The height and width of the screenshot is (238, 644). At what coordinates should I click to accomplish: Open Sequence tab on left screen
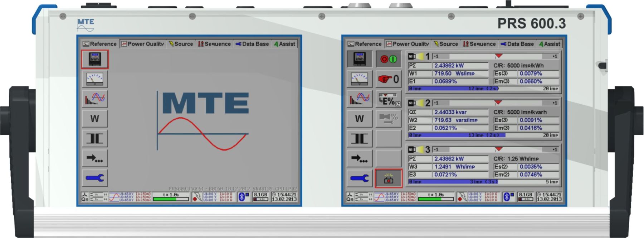point(214,44)
